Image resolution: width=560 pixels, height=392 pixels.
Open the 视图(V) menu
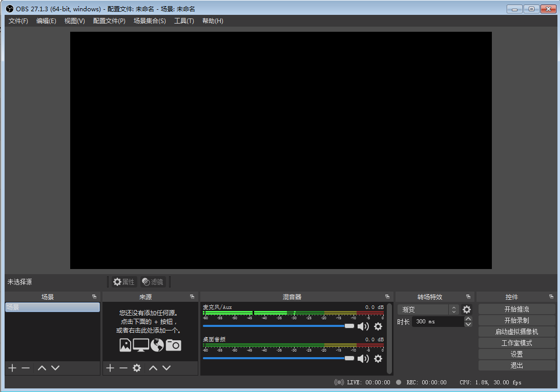click(x=74, y=21)
